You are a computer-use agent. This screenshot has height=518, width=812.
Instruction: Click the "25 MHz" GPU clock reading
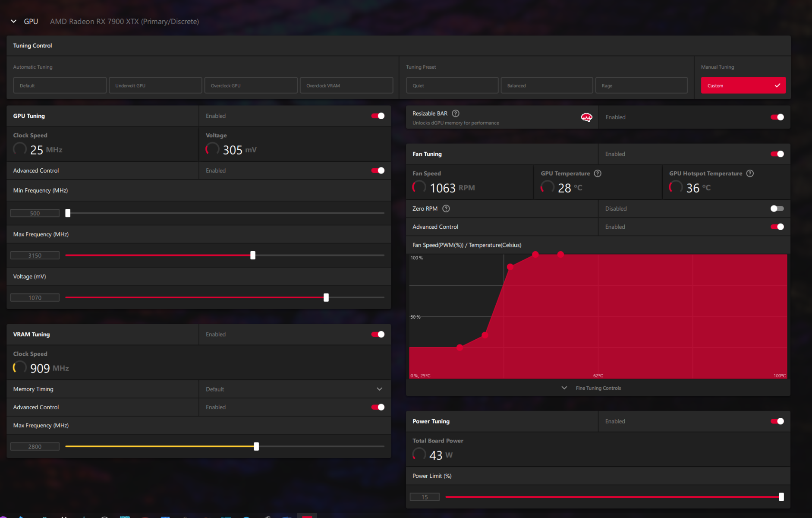pos(46,150)
